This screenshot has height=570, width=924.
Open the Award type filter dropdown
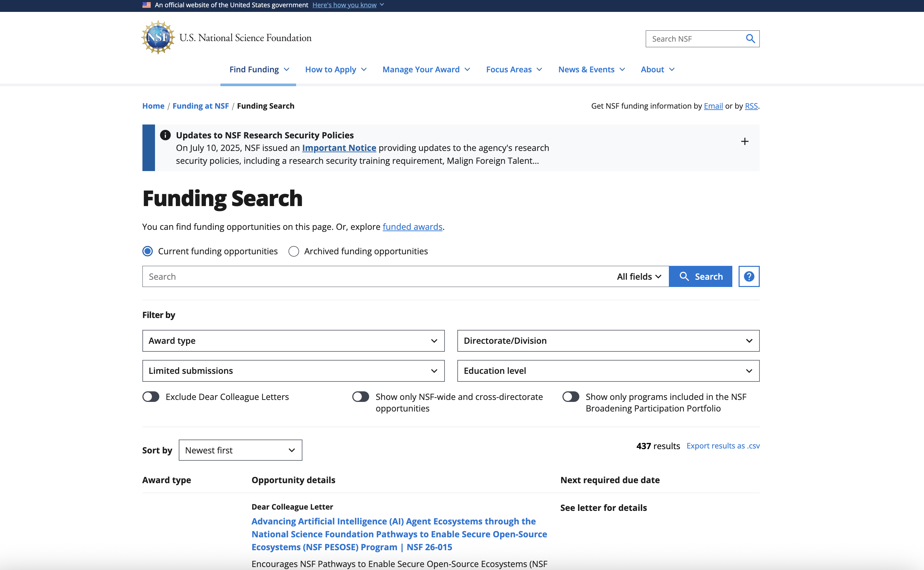[293, 341]
